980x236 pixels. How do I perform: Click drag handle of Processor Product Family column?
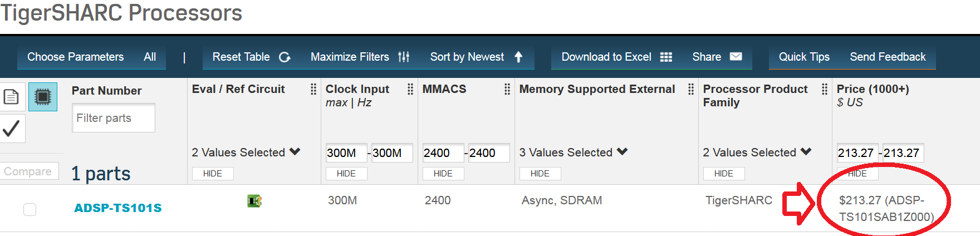[x=825, y=89]
